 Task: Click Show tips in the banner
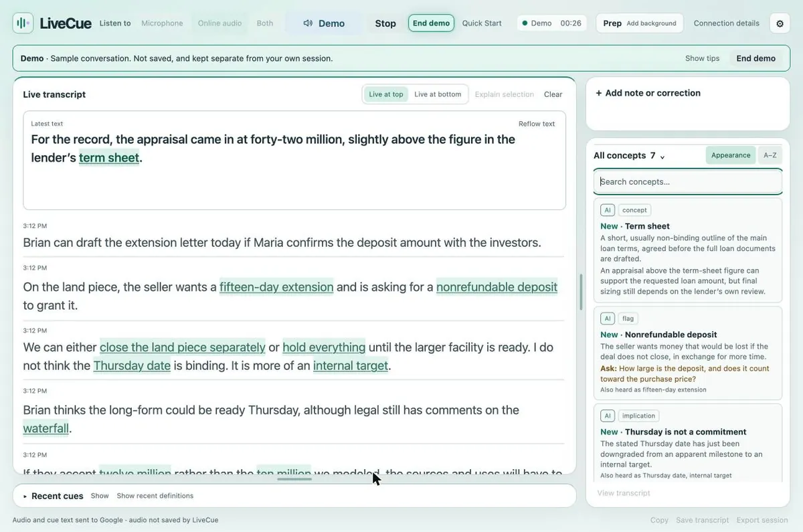(x=702, y=58)
